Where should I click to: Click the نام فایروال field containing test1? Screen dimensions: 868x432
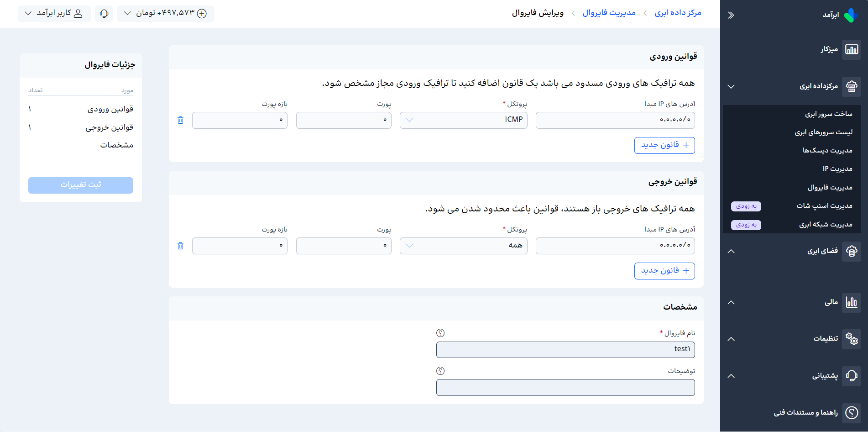tap(565, 350)
